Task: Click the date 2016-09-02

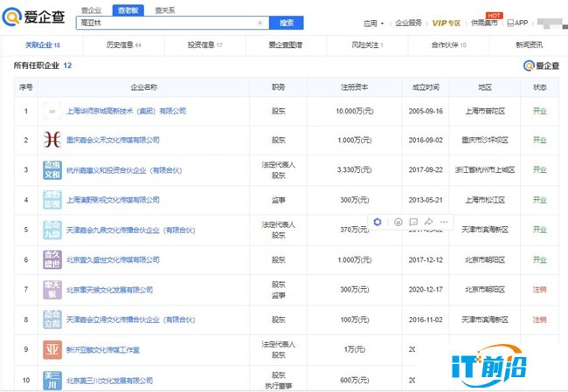Action: coord(426,140)
